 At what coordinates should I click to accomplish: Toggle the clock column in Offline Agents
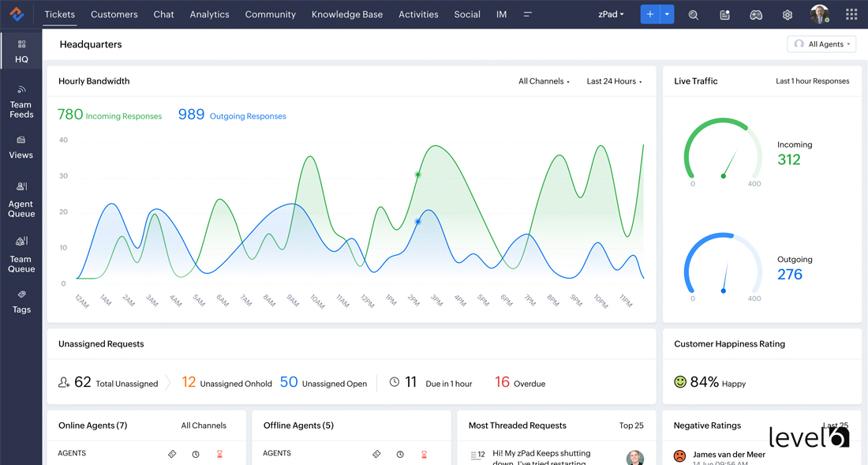click(x=400, y=454)
